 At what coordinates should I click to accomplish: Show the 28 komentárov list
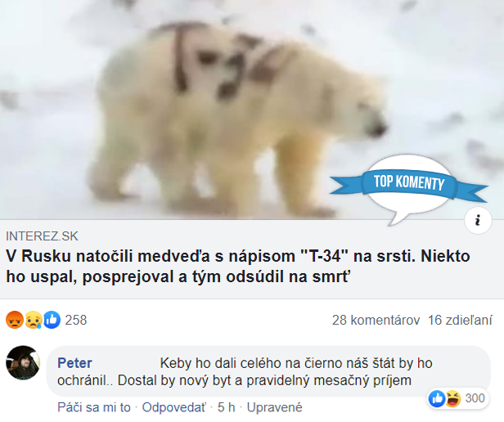pyautogui.click(x=376, y=320)
